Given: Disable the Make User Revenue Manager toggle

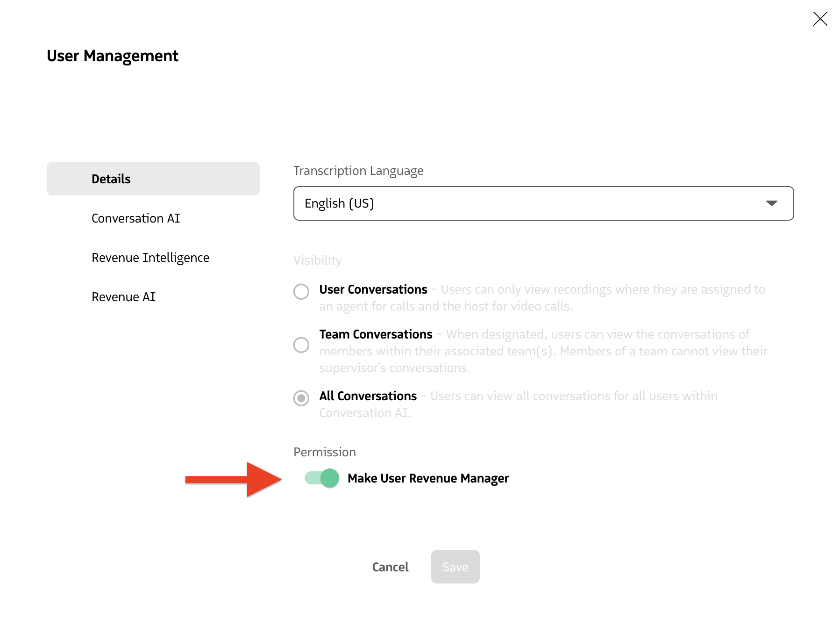Looking at the screenshot, I should (321, 478).
